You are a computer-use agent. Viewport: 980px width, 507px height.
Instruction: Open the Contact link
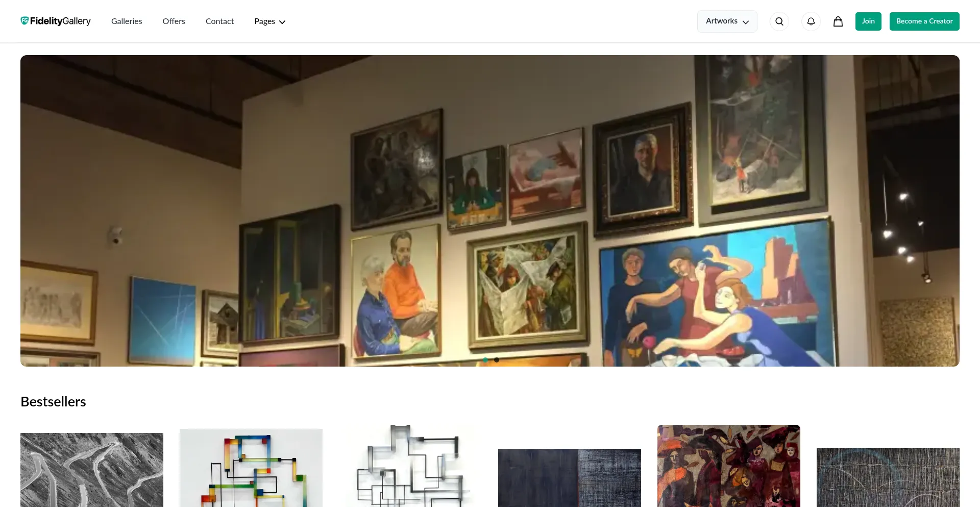coord(219,21)
